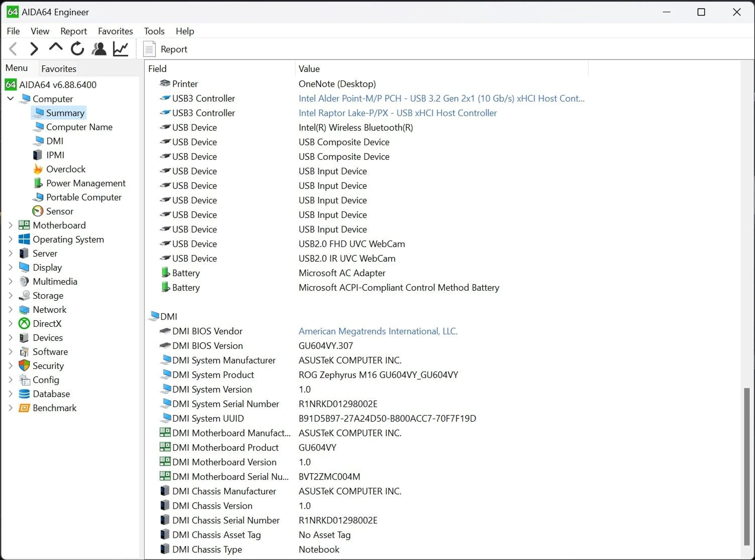The image size is (755, 560).
Task: Go back with the left arrow toolbar icon
Action: coord(13,49)
